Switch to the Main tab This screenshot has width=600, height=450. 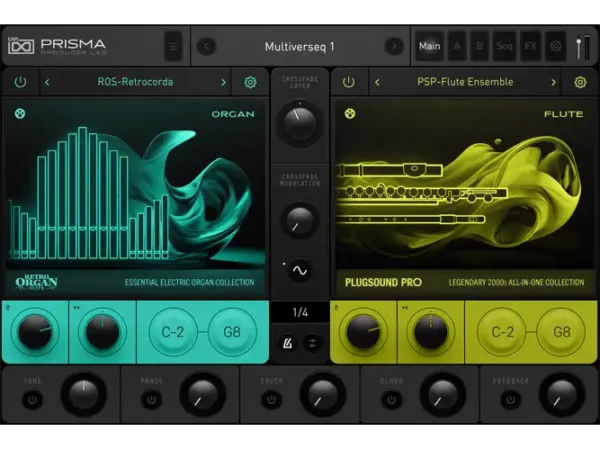click(429, 46)
